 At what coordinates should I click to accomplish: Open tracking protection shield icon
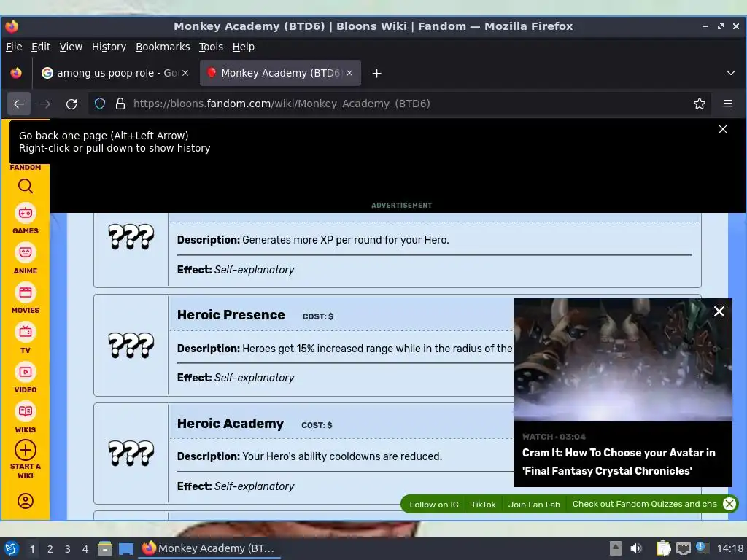coord(99,104)
